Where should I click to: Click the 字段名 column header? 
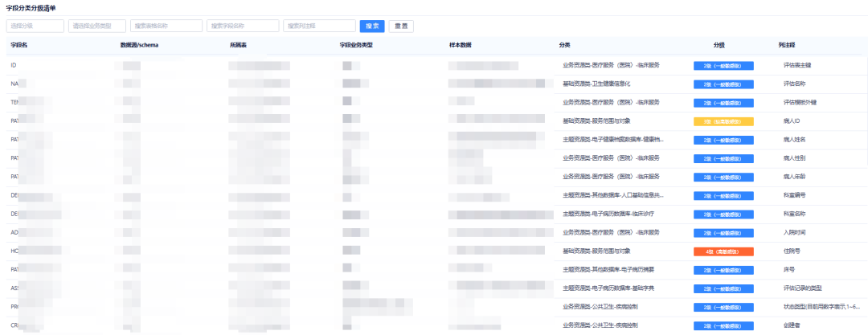(19, 44)
